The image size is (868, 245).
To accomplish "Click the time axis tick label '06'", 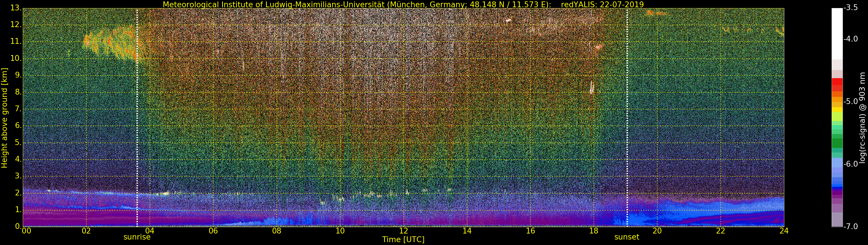I will (x=213, y=231).
